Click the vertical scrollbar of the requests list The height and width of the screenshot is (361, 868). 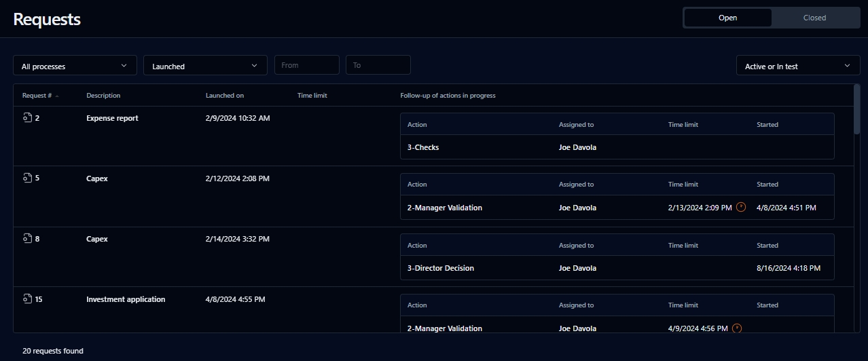[856, 109]
